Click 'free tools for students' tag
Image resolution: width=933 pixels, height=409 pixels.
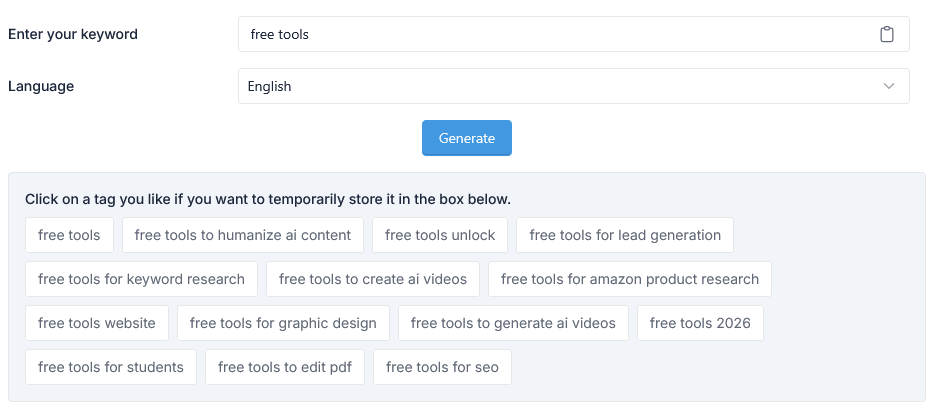tap(111, 367)
